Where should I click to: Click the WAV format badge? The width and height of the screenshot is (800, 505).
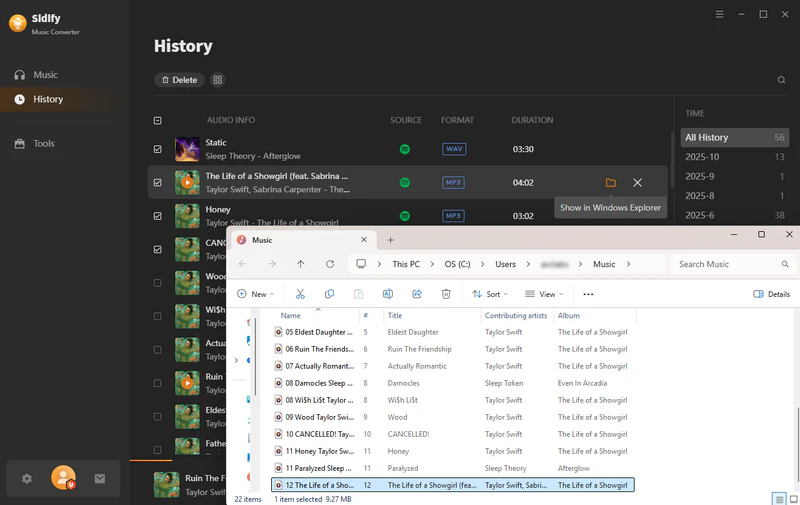tap(454, 149)
